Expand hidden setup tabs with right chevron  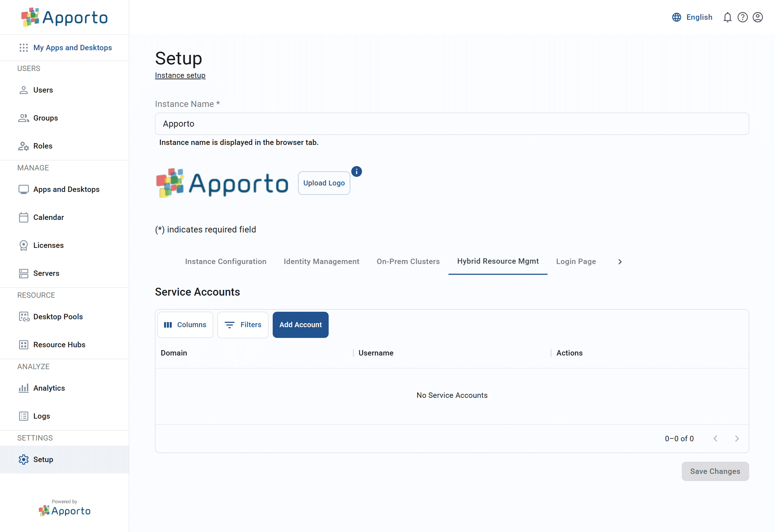[620, 262]
